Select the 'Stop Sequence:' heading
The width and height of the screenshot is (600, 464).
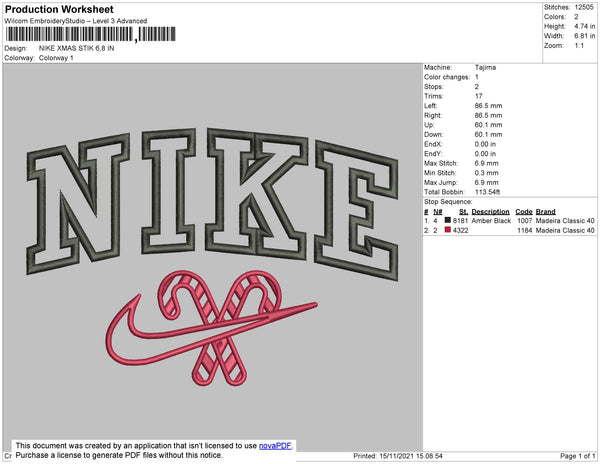[x=448, y=202]
